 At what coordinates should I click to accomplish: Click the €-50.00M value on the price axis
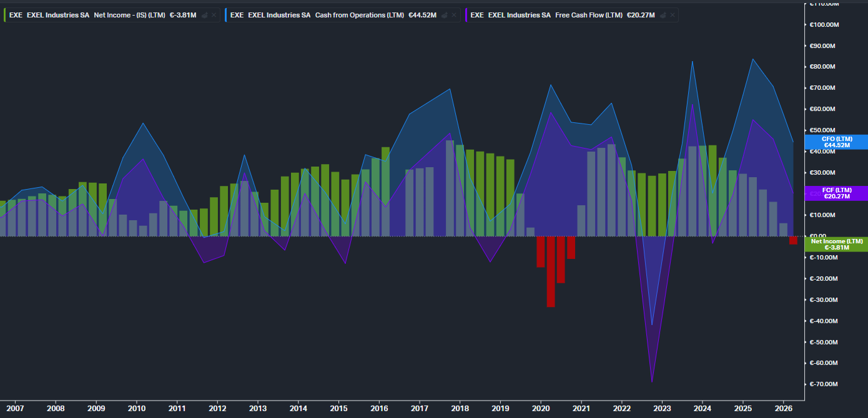[x=824, y=342]
